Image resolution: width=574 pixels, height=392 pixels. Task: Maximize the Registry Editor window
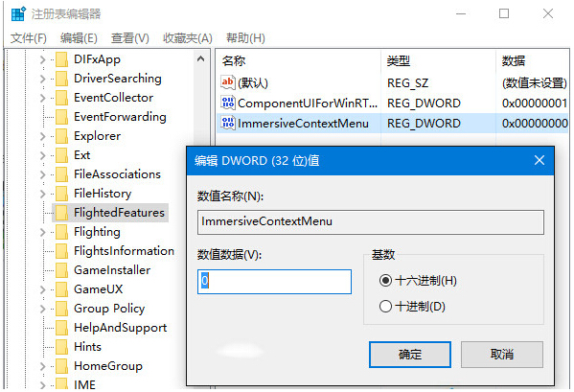[x=504, y=14]
